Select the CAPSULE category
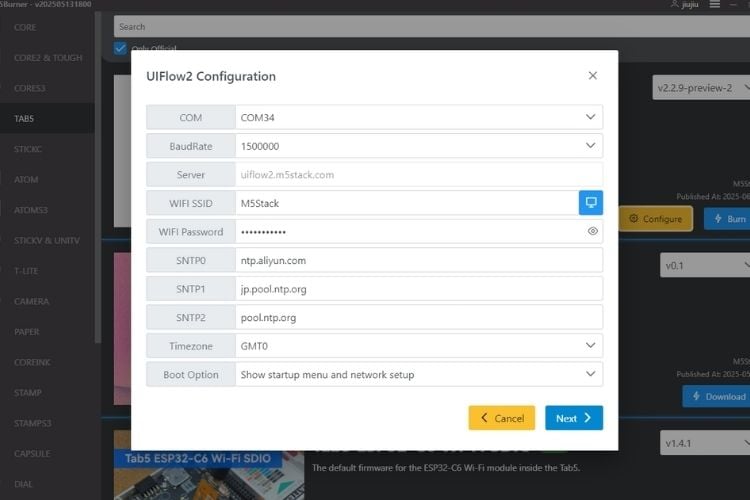The image size is (750, 500). pos(32,454)
